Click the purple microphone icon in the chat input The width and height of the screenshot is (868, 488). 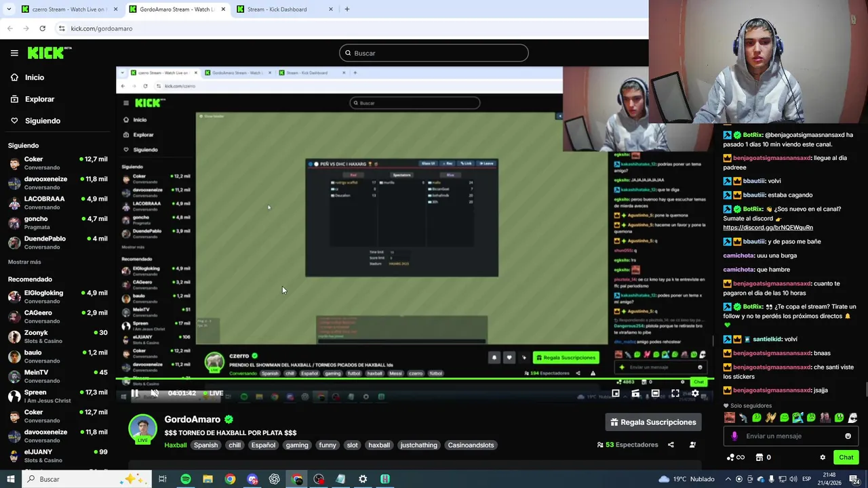tap(734, 436)
